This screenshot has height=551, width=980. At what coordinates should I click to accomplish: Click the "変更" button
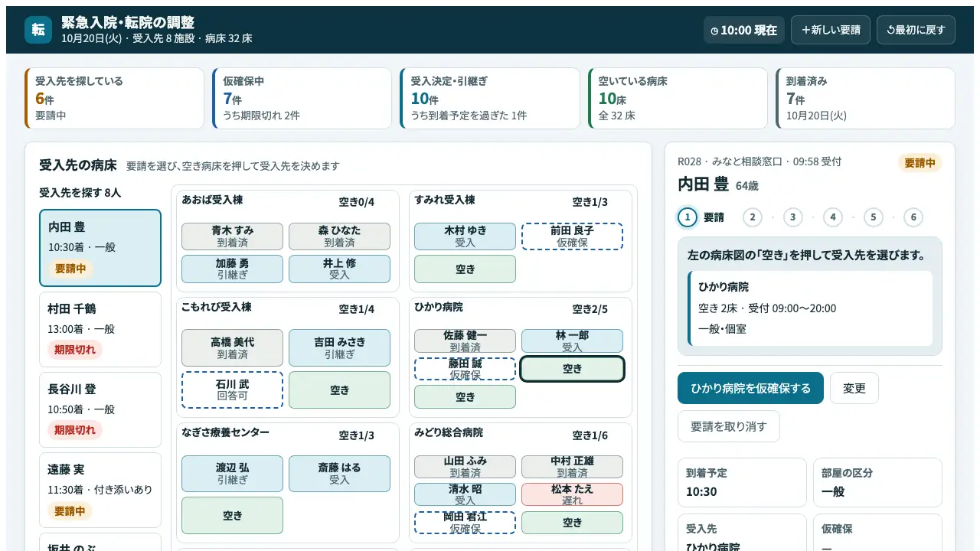[854, 388]
